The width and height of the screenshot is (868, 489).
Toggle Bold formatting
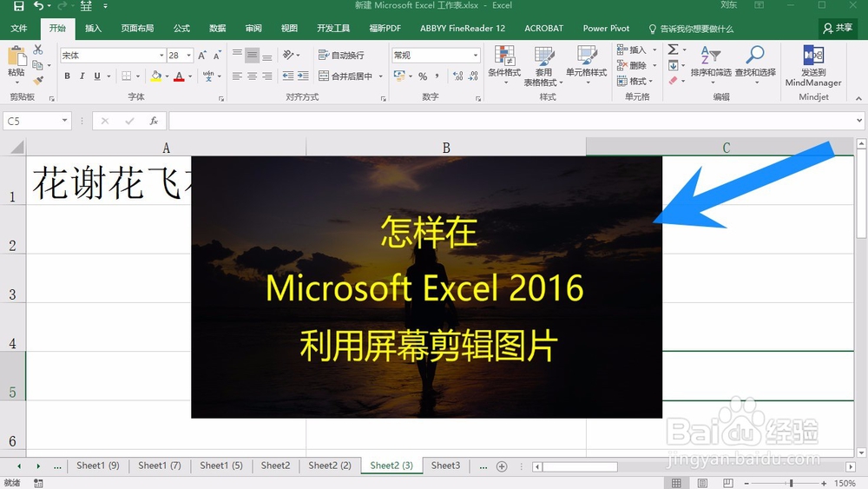[x=67, y=76]
